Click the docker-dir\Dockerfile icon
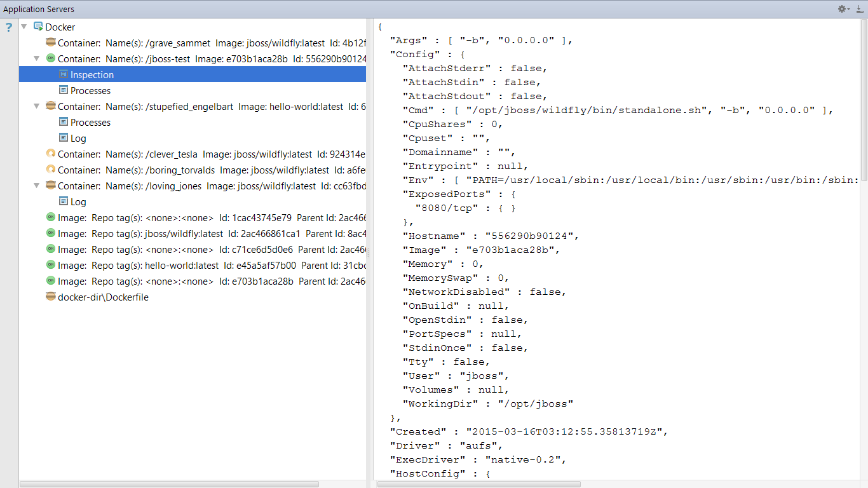 tap(51, 297)
